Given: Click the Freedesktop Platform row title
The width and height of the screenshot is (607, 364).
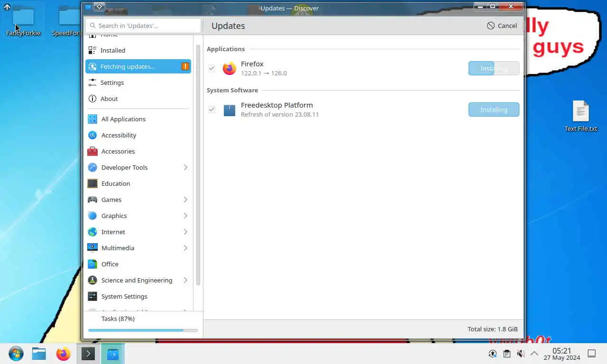Looking at the screenshot, I should tap(277, 105).
